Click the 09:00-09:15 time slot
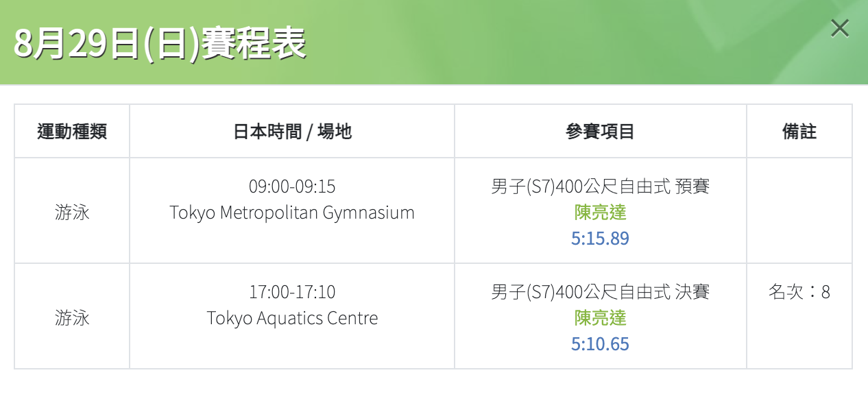The width and height of the screenshot is (868, 401). (x=292, y=186)
